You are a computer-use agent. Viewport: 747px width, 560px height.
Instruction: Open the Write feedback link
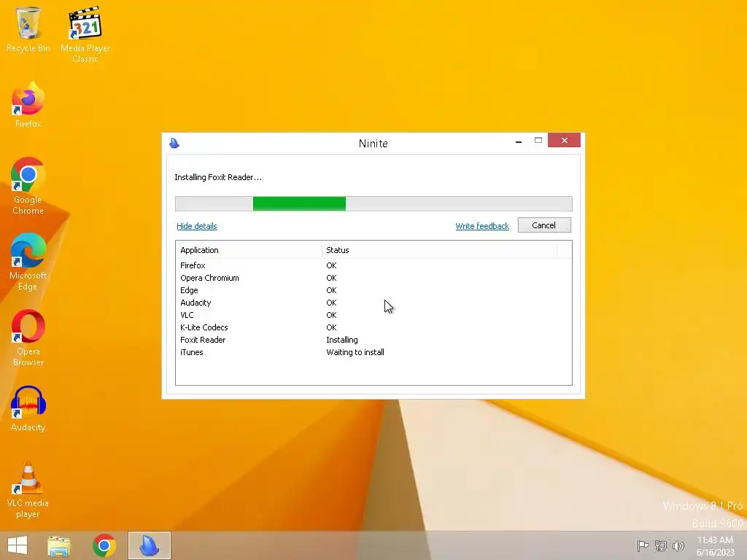point(482,226)
